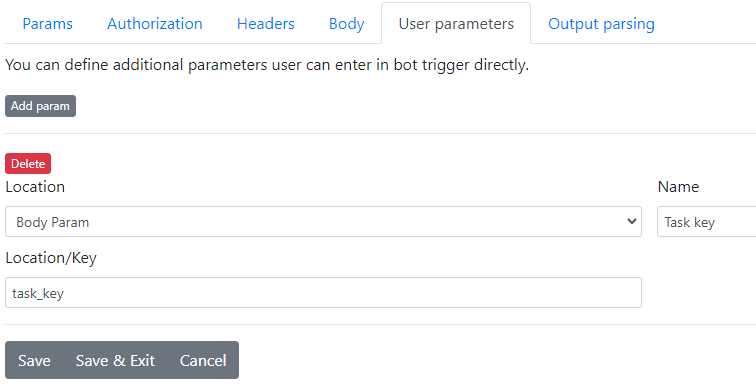This screenshot has width=756, height=384.
Task: Open the Location select showing Body Param
Action: pyautogui.click(x=323, y=222)
